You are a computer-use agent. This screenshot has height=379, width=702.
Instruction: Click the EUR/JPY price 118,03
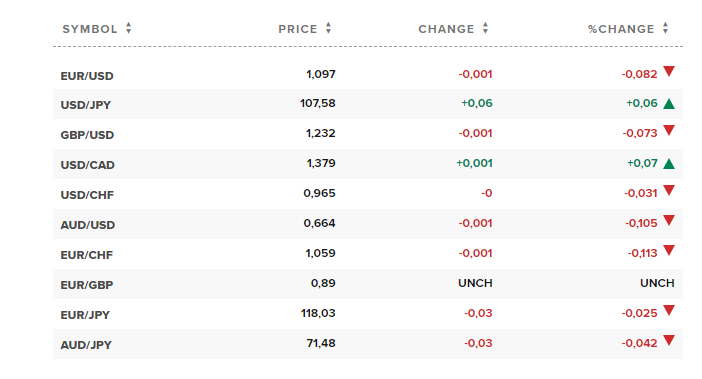pos(318,313)
